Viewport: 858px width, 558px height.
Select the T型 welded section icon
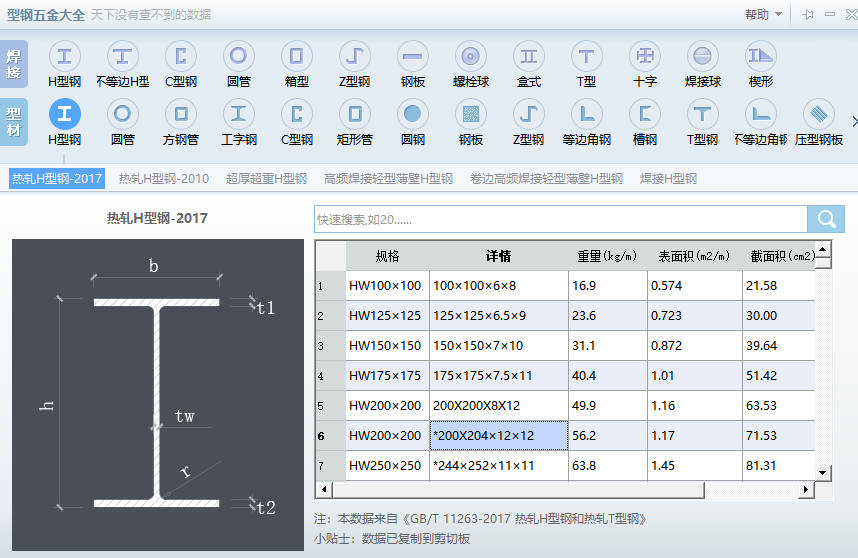tap(587, 56)
